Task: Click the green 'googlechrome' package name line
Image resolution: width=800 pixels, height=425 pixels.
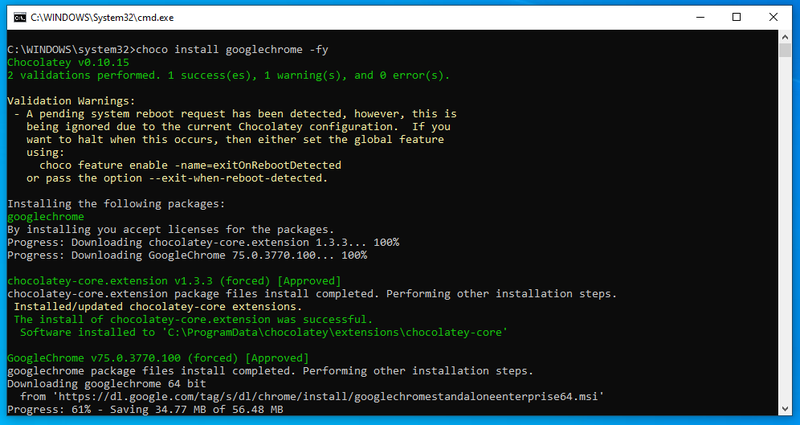Action: (x=46, y=216)
